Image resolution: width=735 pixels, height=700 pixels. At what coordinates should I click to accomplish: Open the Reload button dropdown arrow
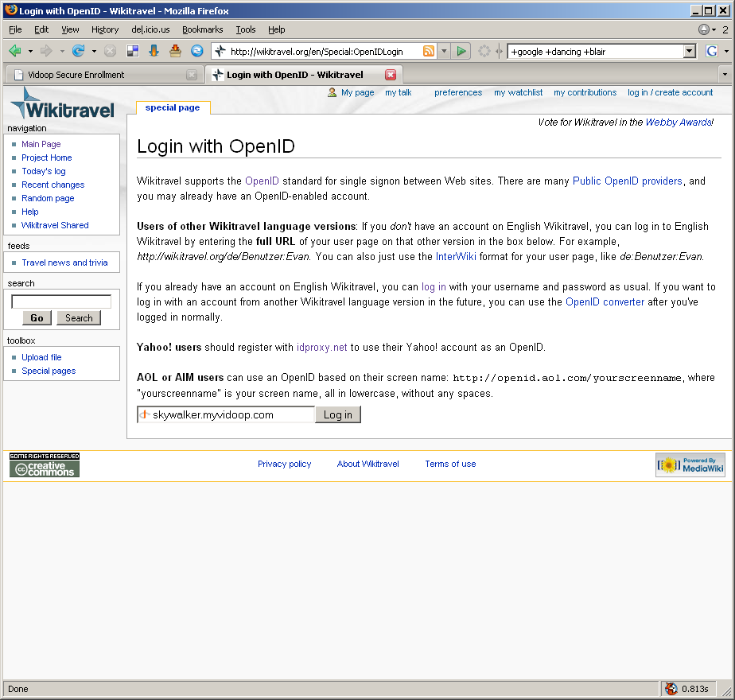coord(94,51)
